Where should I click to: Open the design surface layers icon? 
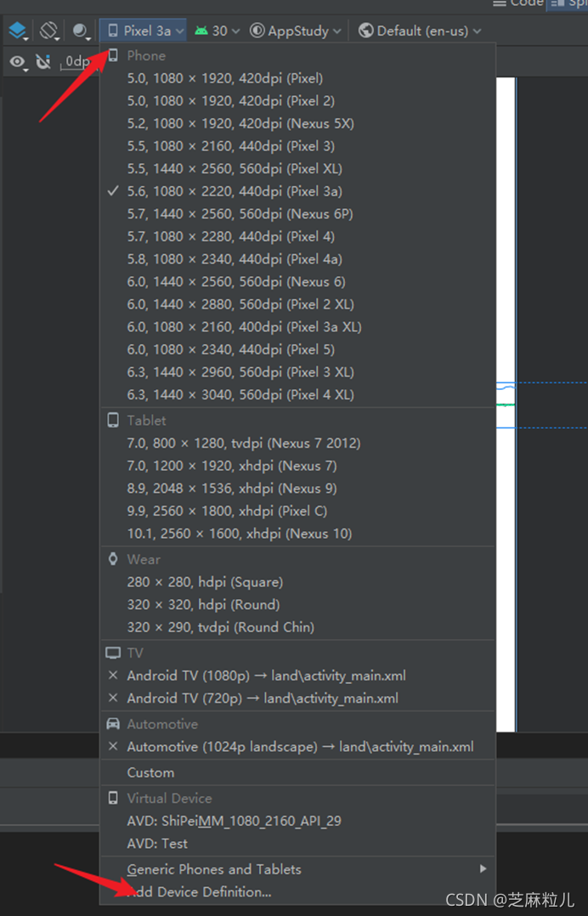click(18, 31)
